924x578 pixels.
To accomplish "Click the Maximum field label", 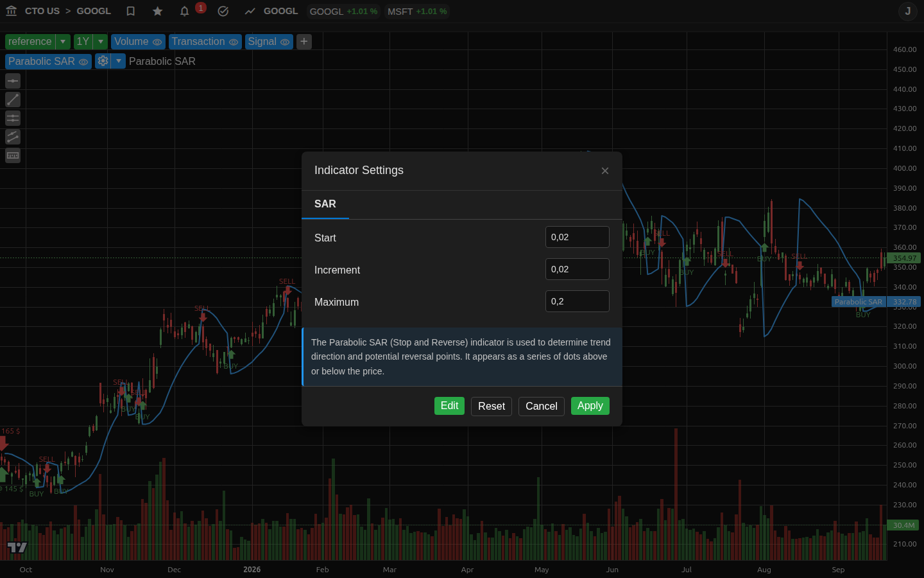I will (336, 302).
